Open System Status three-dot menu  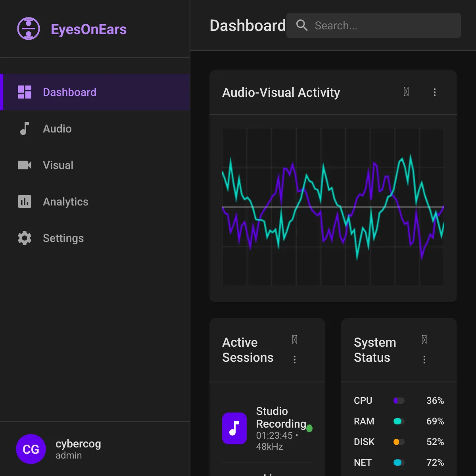point(424,359)
